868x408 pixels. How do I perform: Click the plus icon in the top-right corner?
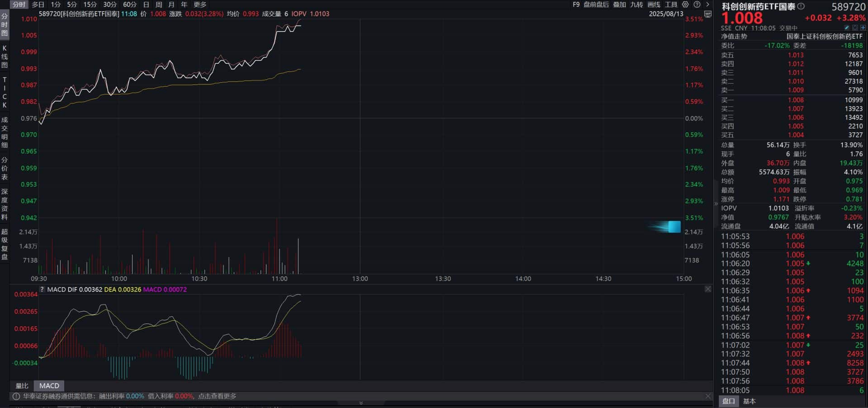863,27
